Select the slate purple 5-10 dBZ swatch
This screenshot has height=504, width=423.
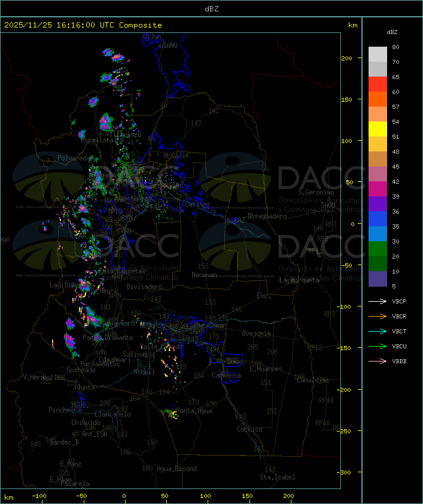tap(378, 279)
